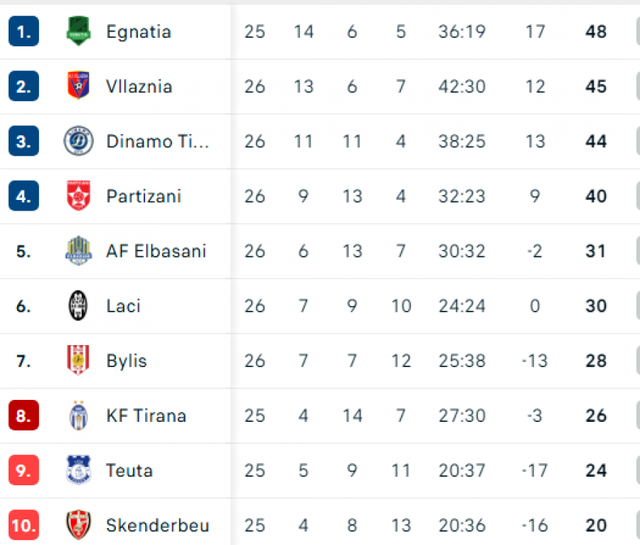The image size is (640, 545).
Task: Click the red rank 8 badge
Action: (x=24, y=415)
